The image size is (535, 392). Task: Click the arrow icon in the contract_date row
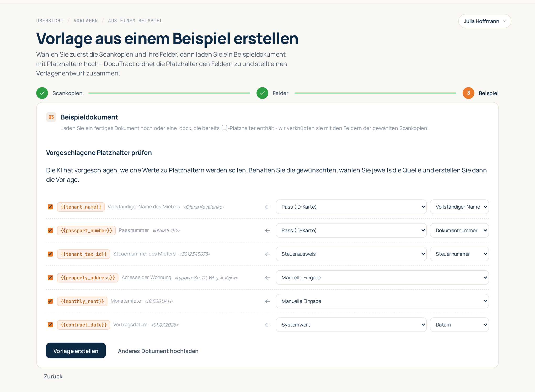coord(267,325)
